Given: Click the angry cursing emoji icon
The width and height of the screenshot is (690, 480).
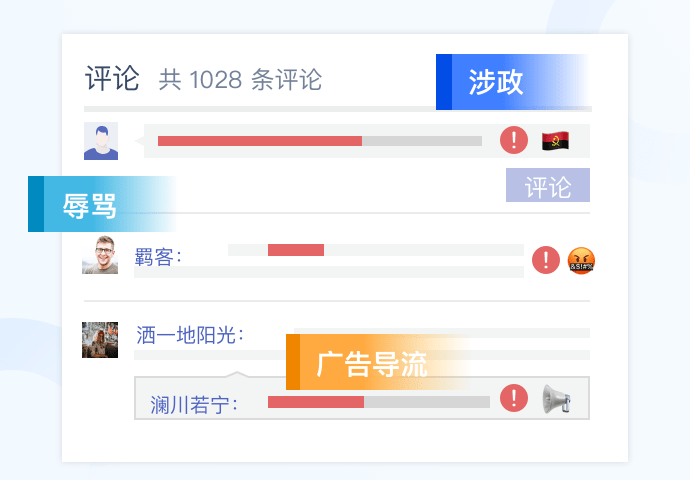Looking at the screenshot, I should [x=581, y=260].
